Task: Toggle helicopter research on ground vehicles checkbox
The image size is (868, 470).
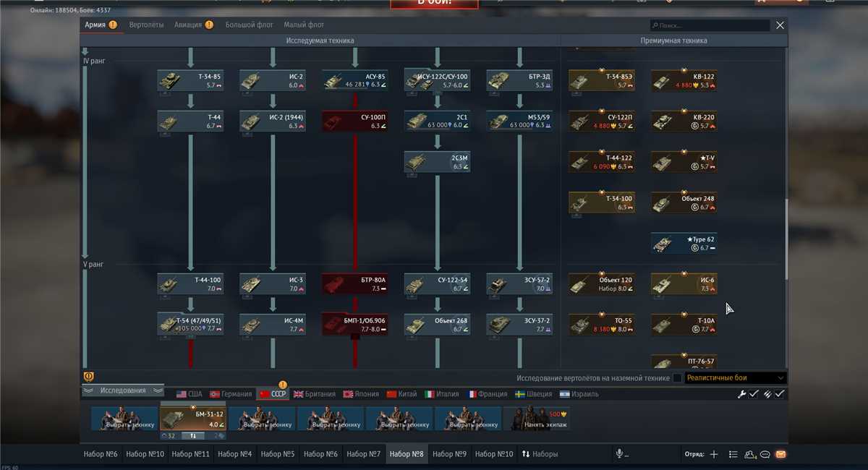Action: [x=677, y=377]
